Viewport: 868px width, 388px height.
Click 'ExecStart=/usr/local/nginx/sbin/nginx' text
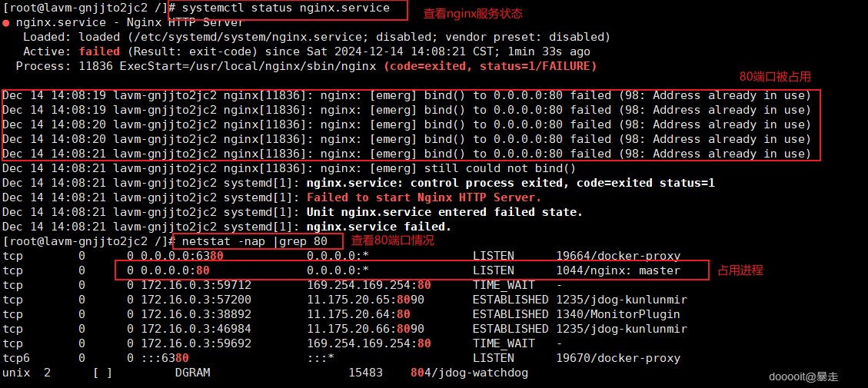(x=248, y=66)
